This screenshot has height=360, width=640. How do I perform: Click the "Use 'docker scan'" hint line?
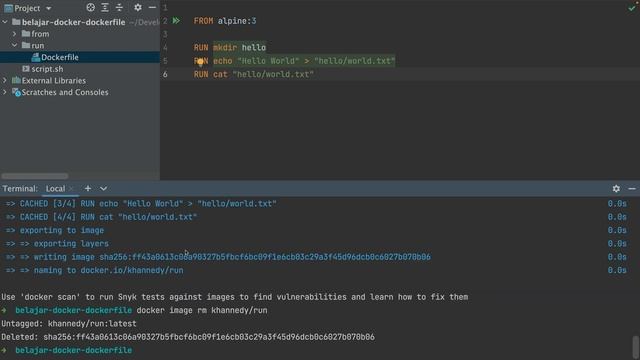click(235, 297)
